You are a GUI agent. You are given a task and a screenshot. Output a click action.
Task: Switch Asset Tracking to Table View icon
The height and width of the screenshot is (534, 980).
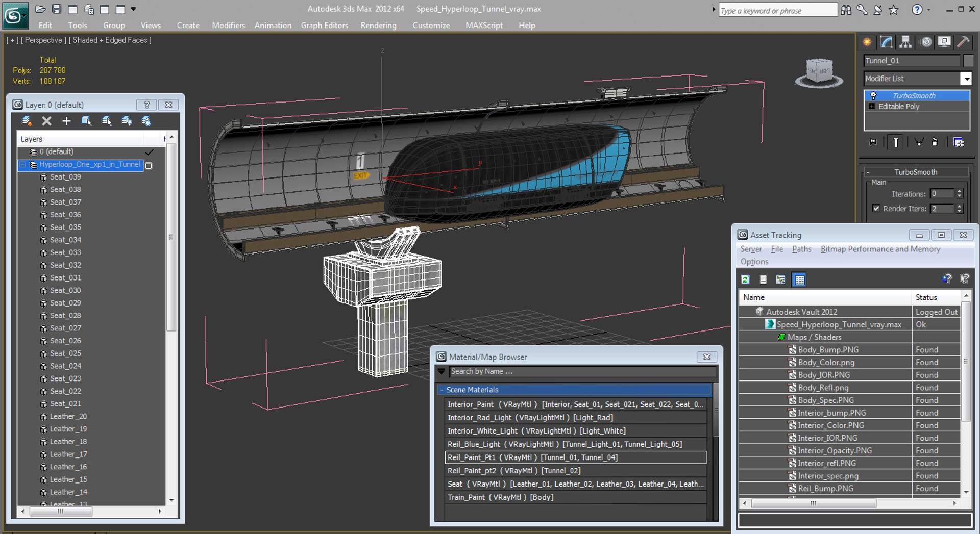tap(799, 279)
